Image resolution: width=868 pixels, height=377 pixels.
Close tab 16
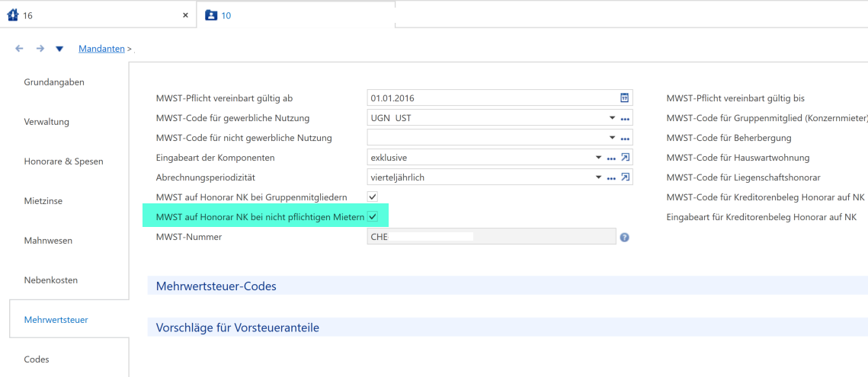pyautogui.click(x=185, y=15)
